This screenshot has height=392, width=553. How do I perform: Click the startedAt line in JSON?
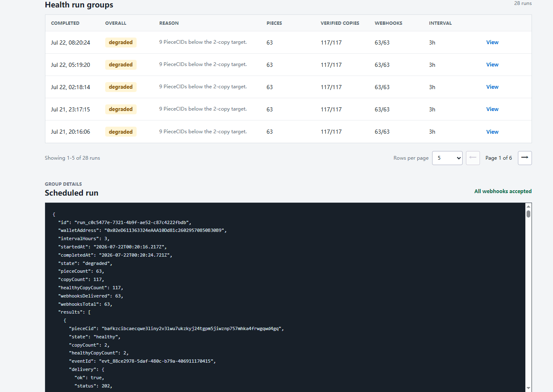[x=112, y=247]
